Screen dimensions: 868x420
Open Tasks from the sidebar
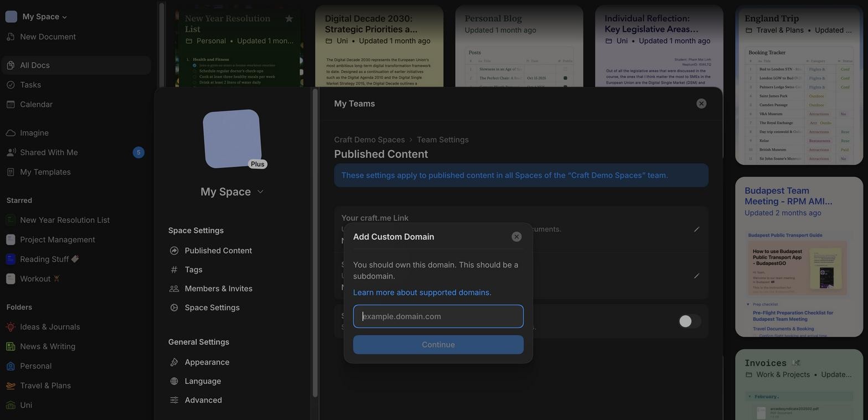pyautogui.click(x=30, y=85)
